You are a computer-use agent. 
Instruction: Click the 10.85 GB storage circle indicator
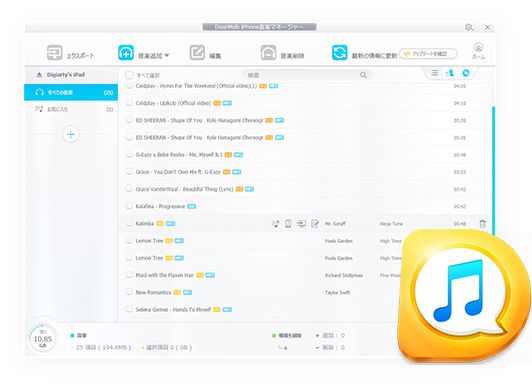pos(43,339)
